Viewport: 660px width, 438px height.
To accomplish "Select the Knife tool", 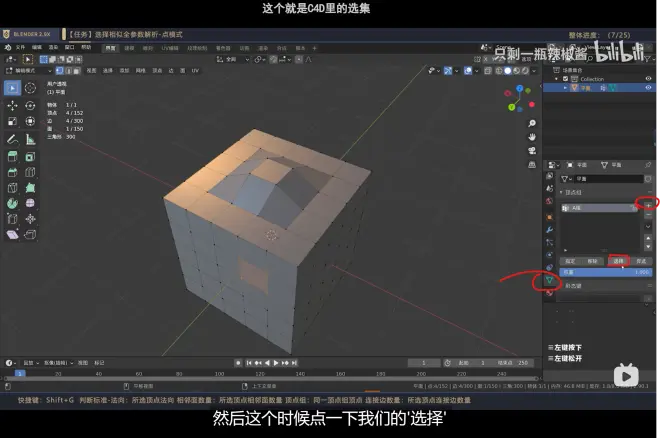I will coord(12,188).
